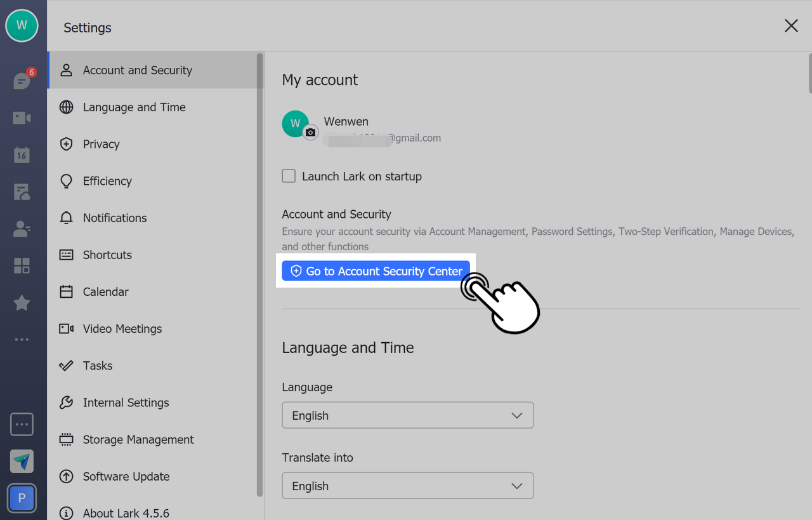Screen dimensions: 812x520
Task: Open the Translate into dropdown
Action: point(407,485)
